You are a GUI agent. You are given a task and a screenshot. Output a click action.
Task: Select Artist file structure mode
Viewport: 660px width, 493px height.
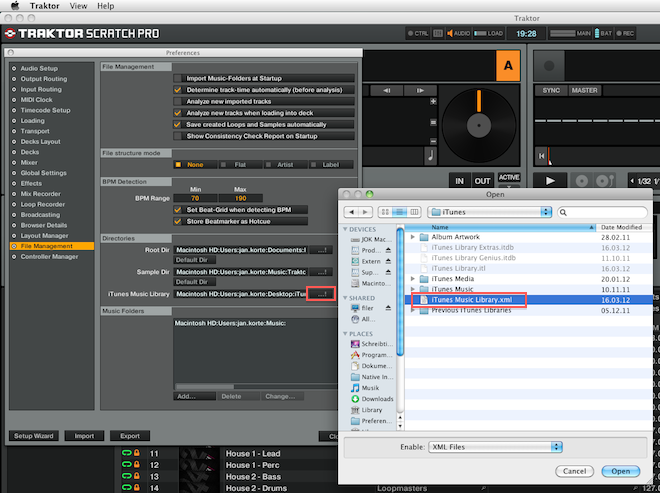(285, 165)
